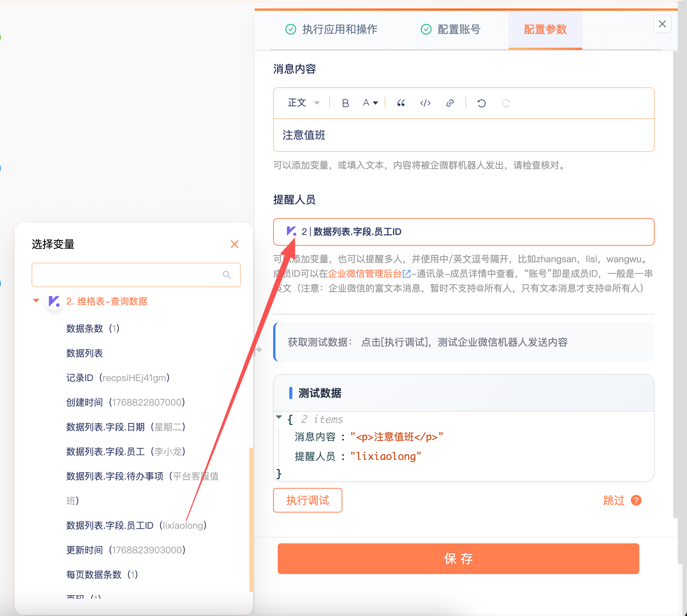Click the 测试数据 header
687x616 pixels.
pyautogui.click(x=320, y=393)
